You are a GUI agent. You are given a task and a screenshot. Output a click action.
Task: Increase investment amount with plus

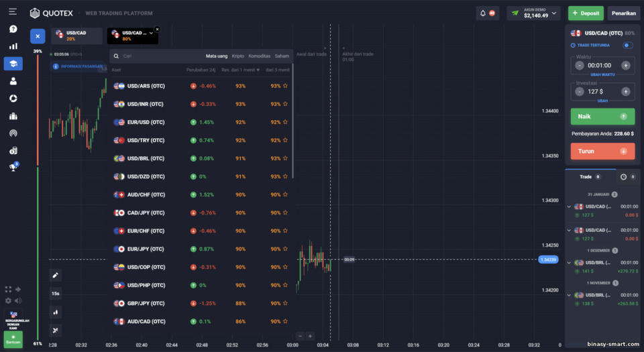[625, 91]
